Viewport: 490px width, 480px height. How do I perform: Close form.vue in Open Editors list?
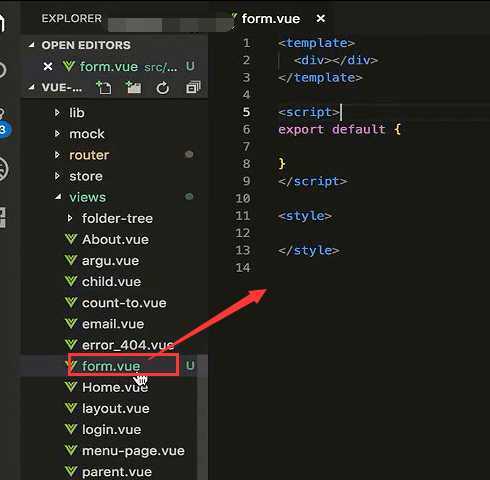point(48,67)
